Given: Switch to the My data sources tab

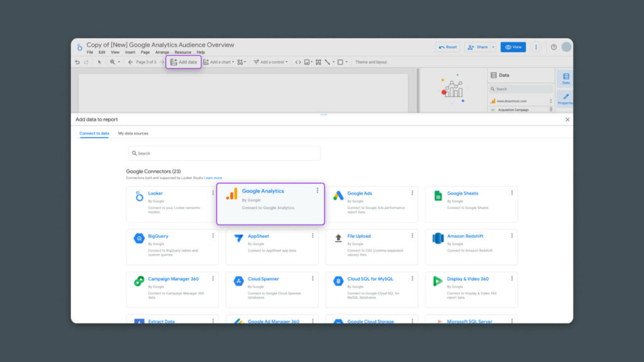Looking at the screenshot, I should (x=133, y=133).
